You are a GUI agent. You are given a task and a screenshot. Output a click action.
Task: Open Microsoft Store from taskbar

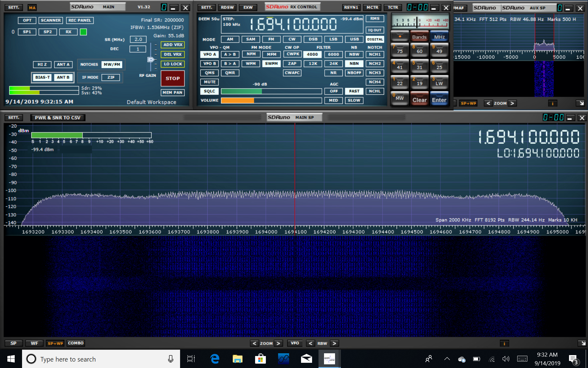(260, 359)
